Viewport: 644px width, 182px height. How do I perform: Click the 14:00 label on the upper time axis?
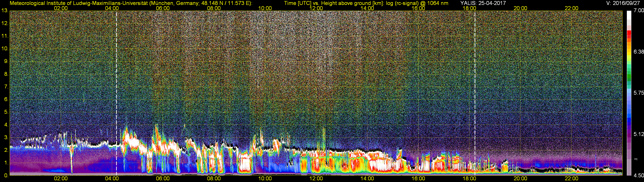tap(367, 8)
